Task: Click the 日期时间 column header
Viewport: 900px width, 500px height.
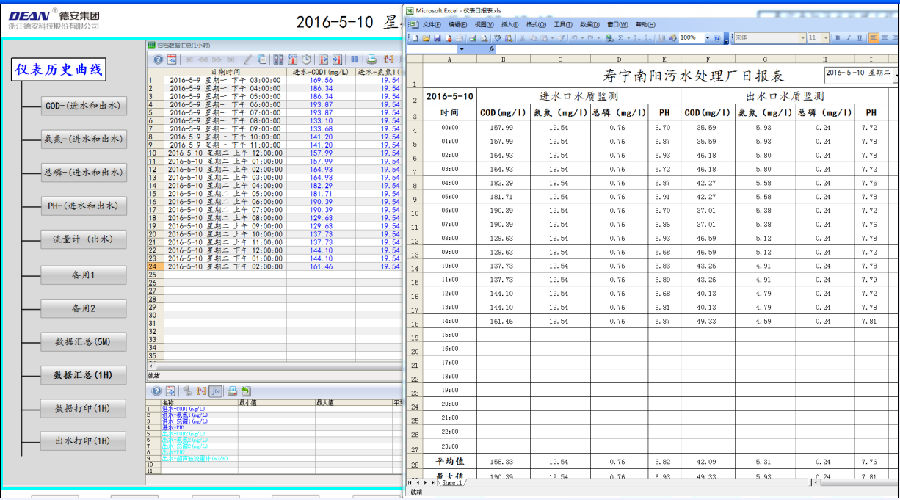Action: click(x=225, y=72)
